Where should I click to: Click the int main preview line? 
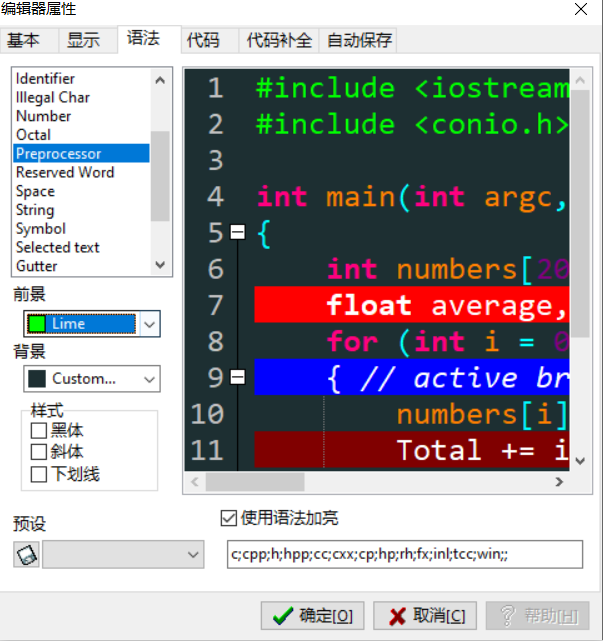click(412, 196)
